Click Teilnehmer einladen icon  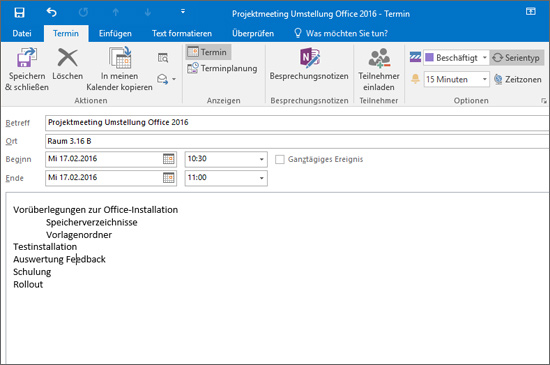click(x=379, y=58)
